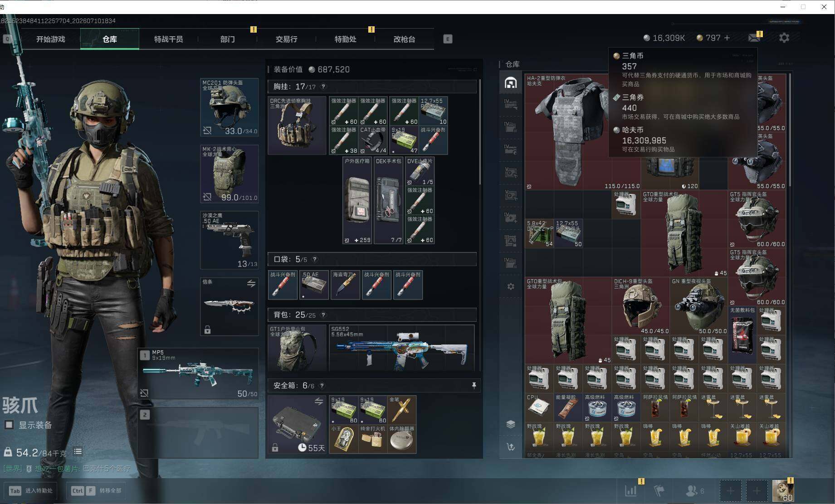Viewport: 835px width, 504px height.
Task: Select the 沙漠之鹰 pistol slot
Action: click(x=230, y=240)
